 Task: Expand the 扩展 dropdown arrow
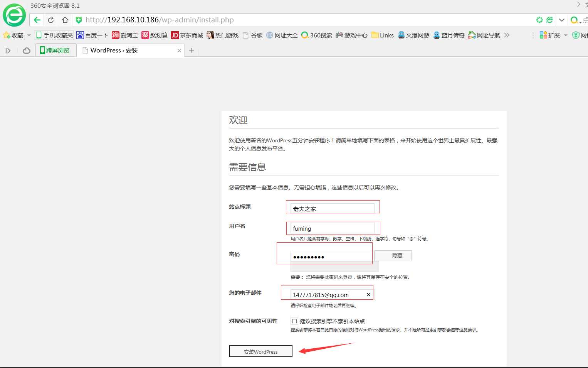pos(566,35)
